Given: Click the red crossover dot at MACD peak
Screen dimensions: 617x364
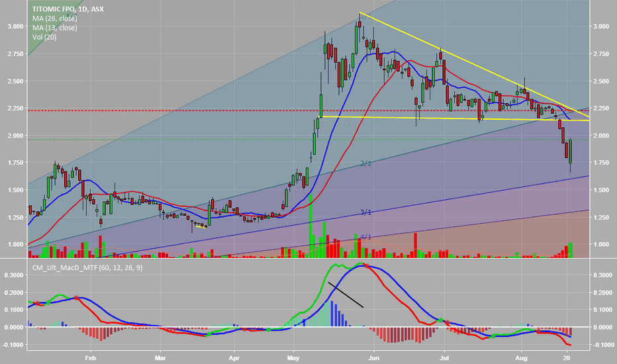Looking at the screenshot, I should click(x=367, y=267).
